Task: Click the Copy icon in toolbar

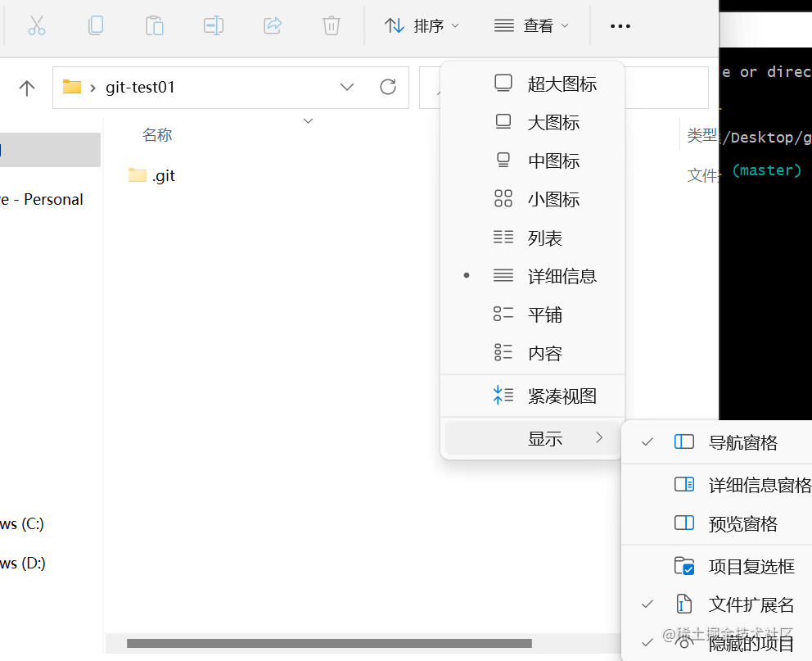Action: pyautogui.click(x=96, y=25)
